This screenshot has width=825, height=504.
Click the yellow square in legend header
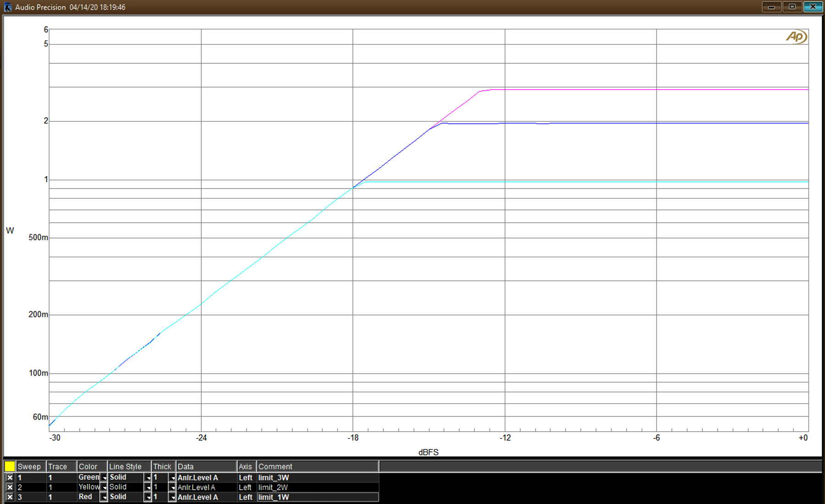(x=10, y=466)
